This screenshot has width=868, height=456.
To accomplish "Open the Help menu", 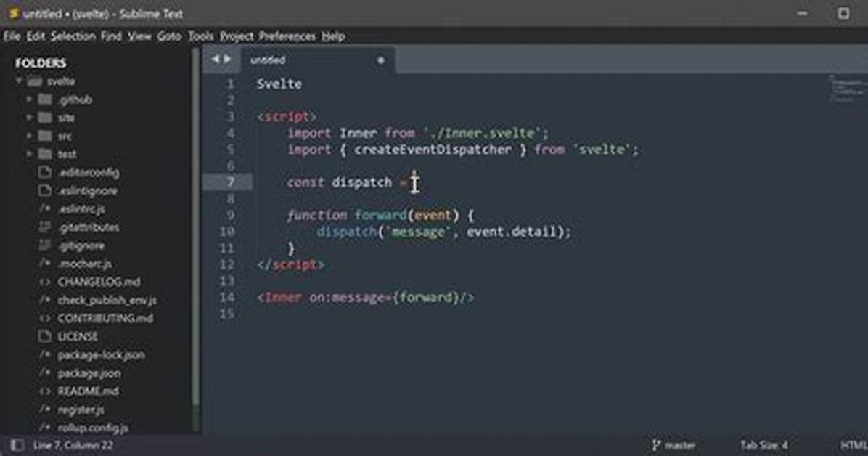I will 333,36.
